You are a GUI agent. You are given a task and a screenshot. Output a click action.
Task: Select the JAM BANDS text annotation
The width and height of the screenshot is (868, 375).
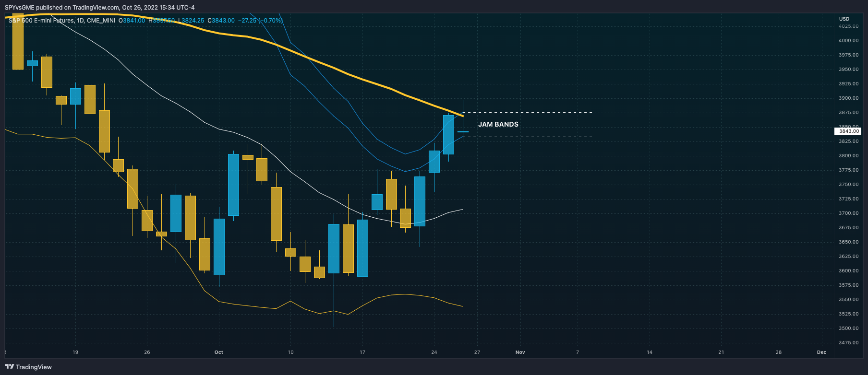click(x=498, y=124)
